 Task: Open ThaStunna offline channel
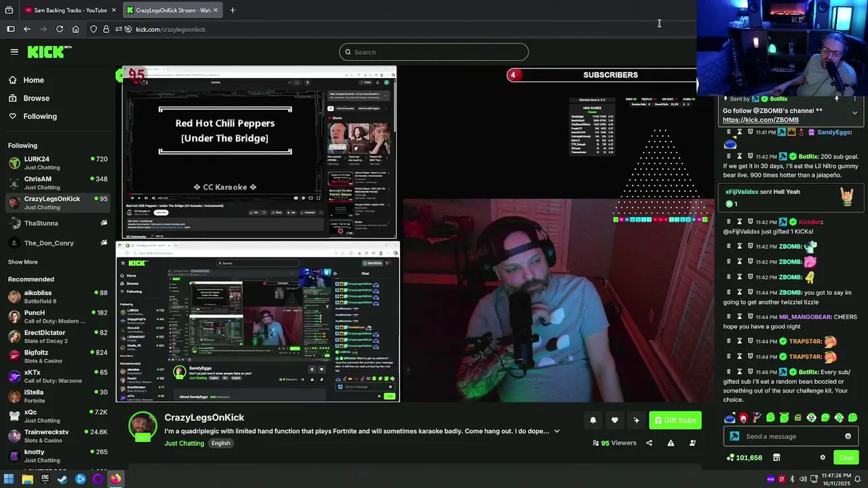(x=58, y=223)
